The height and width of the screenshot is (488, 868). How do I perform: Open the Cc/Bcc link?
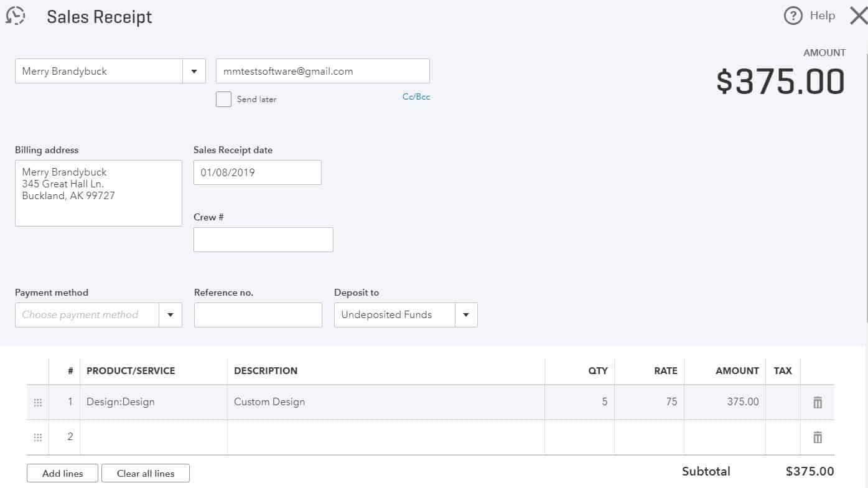pyautogui.click(x=416, y=96)
